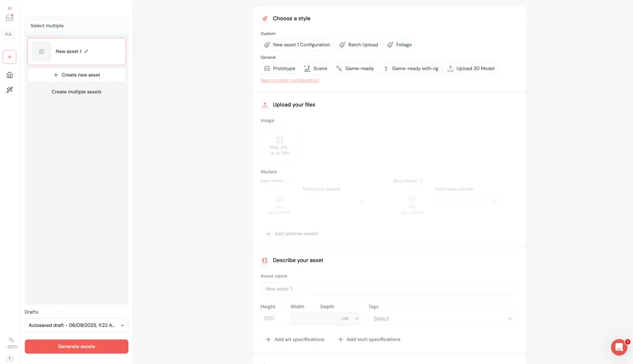Screen dimensions: 633x364
Task: Select the Upload 3D Model style
Action: [x=471, y=69]
